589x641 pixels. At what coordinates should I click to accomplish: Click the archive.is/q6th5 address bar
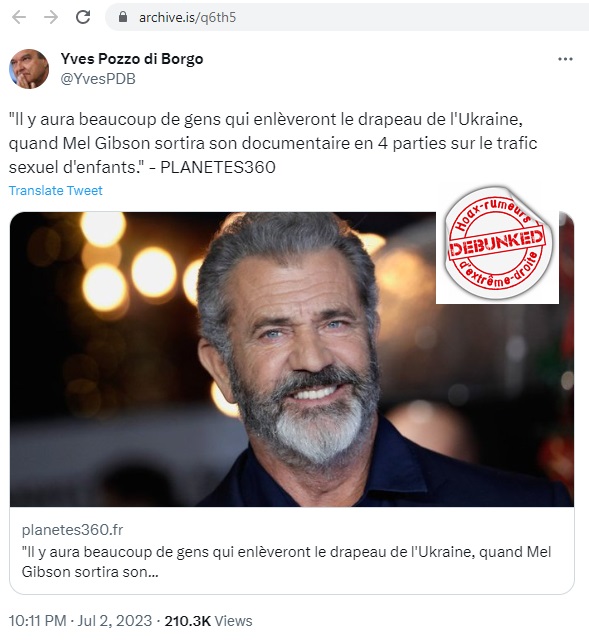tap(347, 17)
